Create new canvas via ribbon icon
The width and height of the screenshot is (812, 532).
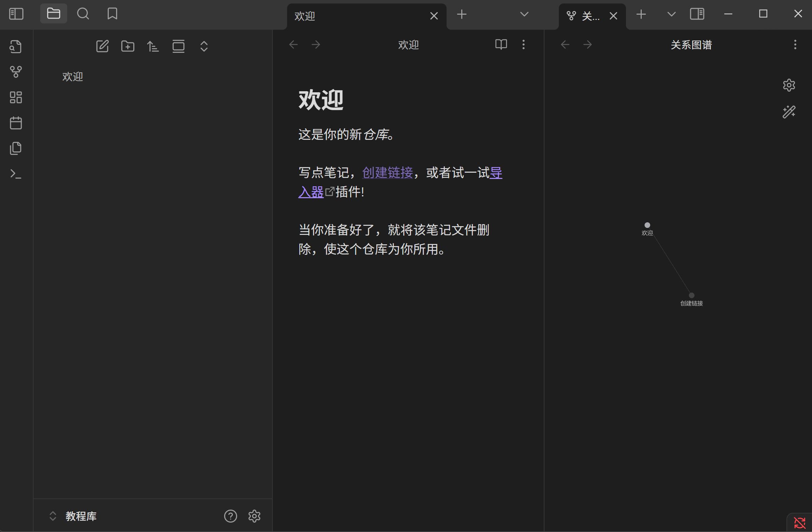16,98
